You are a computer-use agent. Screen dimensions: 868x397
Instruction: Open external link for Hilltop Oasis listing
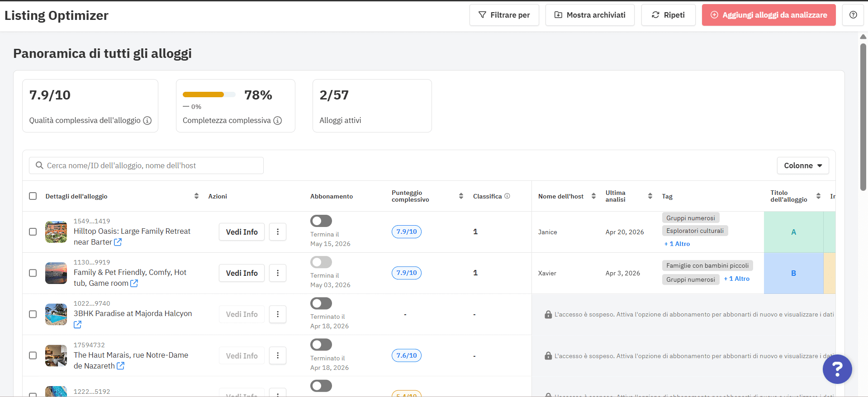pos(118,242)
